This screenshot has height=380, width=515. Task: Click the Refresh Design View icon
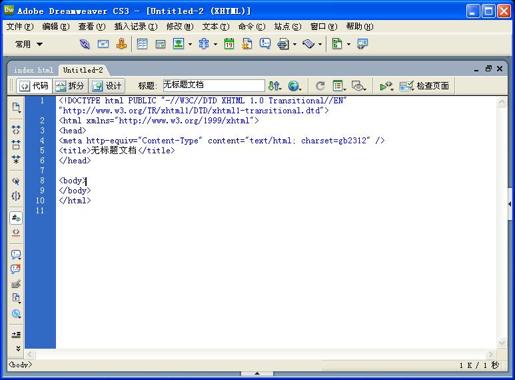(x=320, y=86)
